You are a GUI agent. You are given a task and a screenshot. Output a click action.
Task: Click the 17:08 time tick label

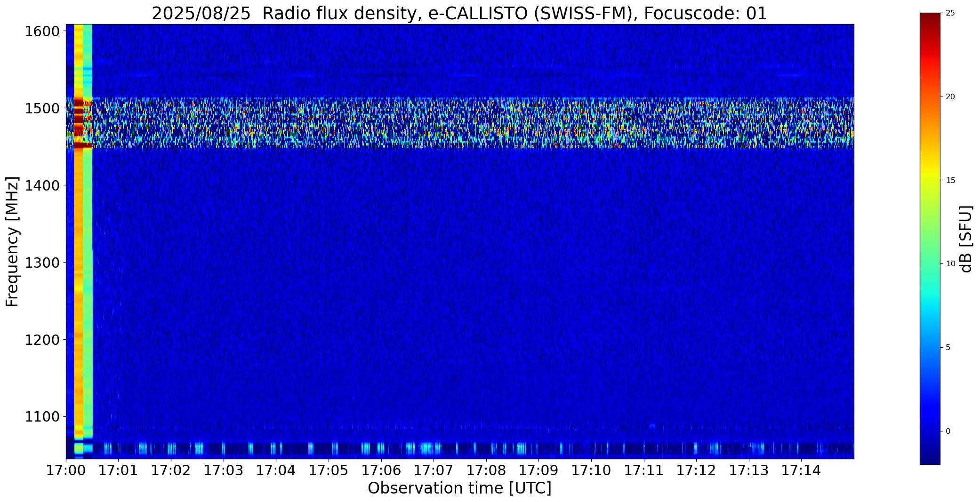pyautogui.click(x=486, y=470)
